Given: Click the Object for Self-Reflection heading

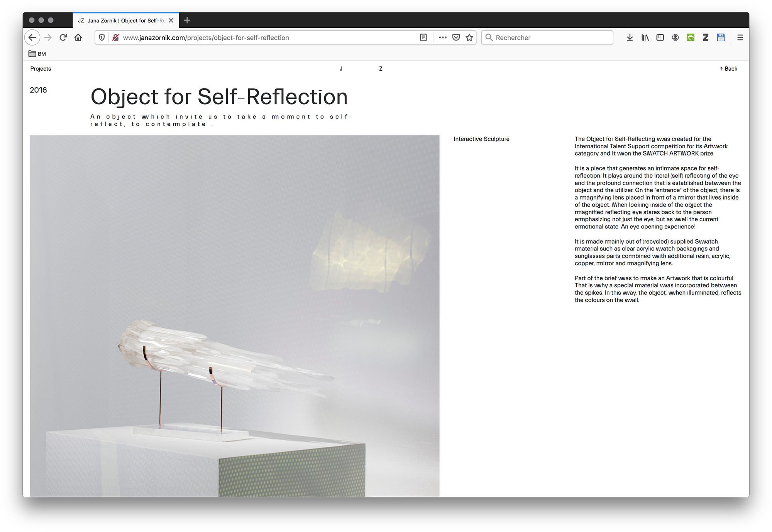Looking at the screenshot, I should tap(219, 97).
